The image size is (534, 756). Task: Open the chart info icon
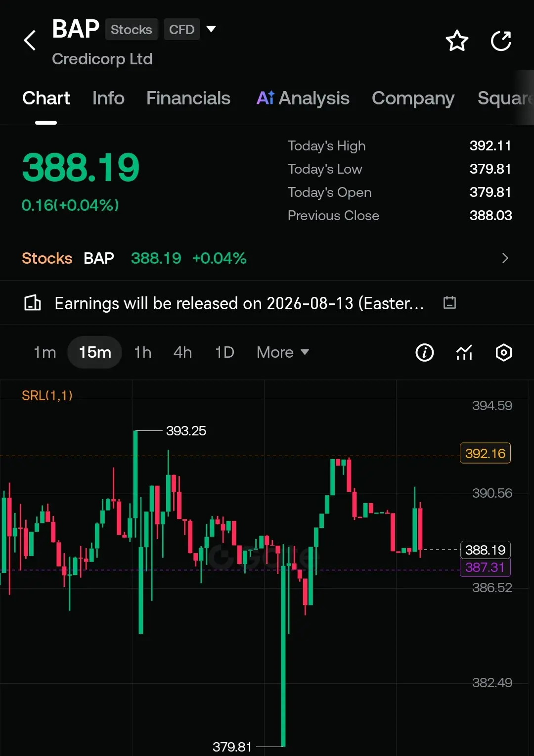(x=424, y=352)
